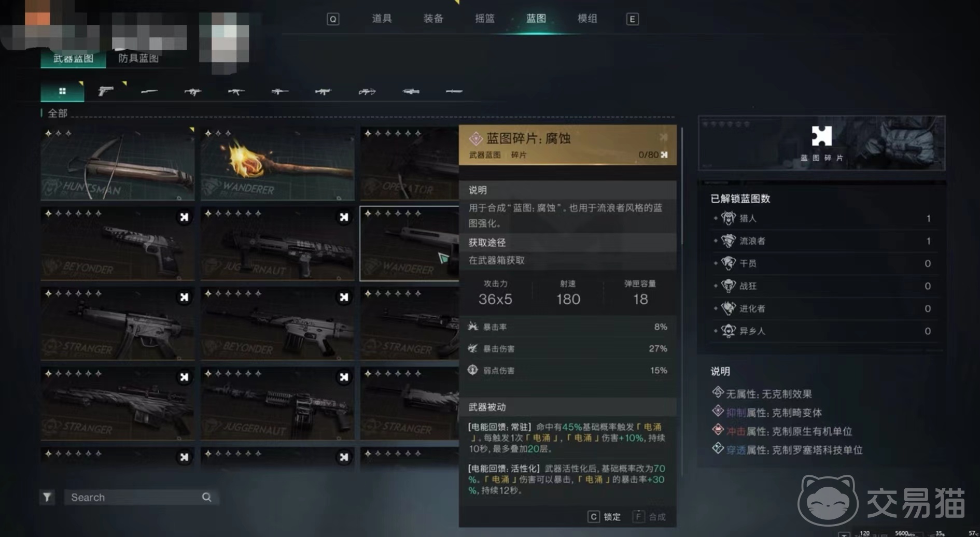Viewport: 980px width, 537px height.
Task: Click inside the Search input field
Action: pos(135,497)
